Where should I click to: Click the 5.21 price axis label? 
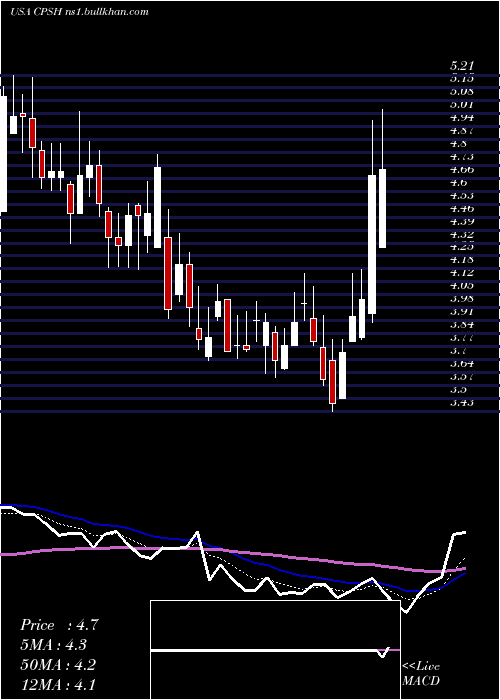[x=462, y=66]
